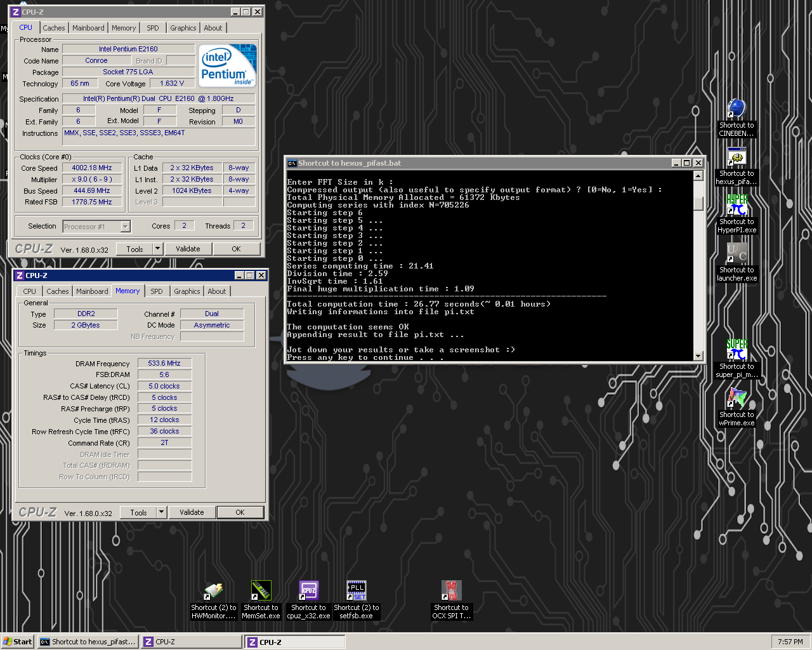Click the Command Rate value 2T
This screenshot has width=812, height=650.
(164, 442)
